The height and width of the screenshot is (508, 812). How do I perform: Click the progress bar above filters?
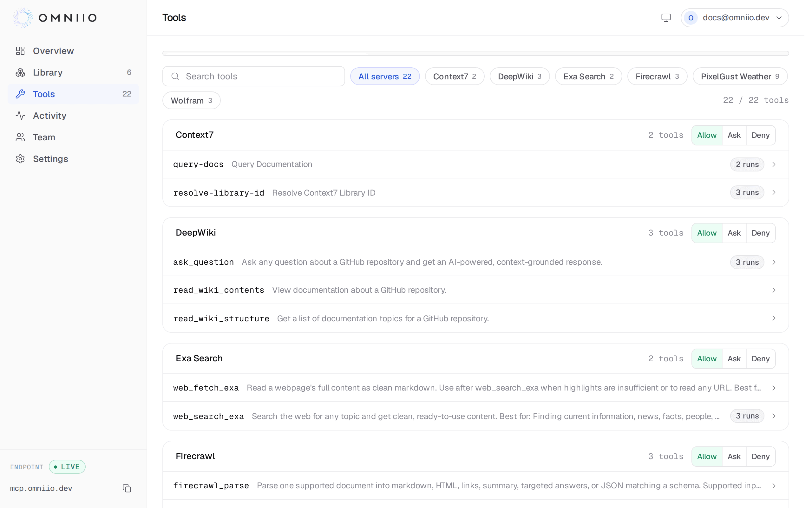pyautogui.click(x=475, y=53)
